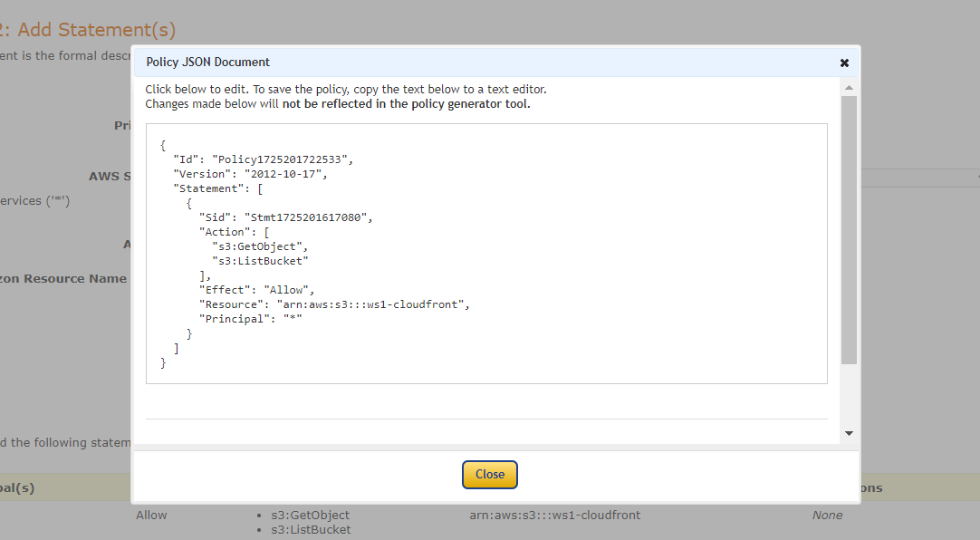This screenshot has height=540, width=980.
Task: Click the scrollbar up arrow in dialog
Action: (849, 88)
